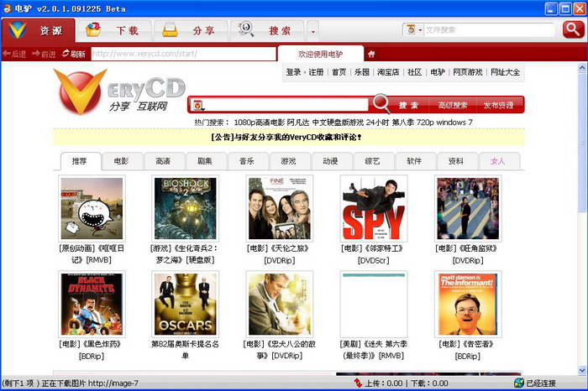This screenshot has height=391, width=588.
Task: Open the 下载 (Download) main tab
Action: [116, 30]
